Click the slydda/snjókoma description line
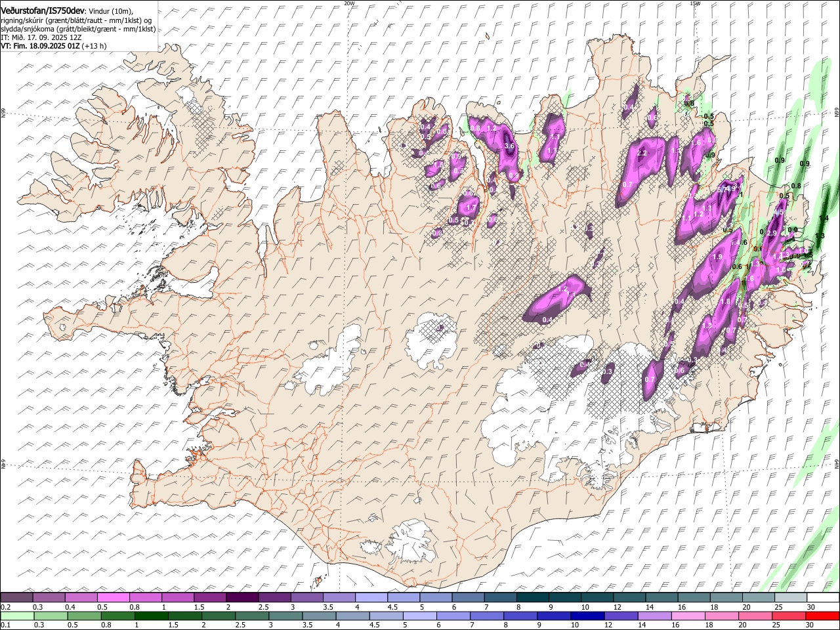Screen dimensions: 840x630 tap(78, 29)
